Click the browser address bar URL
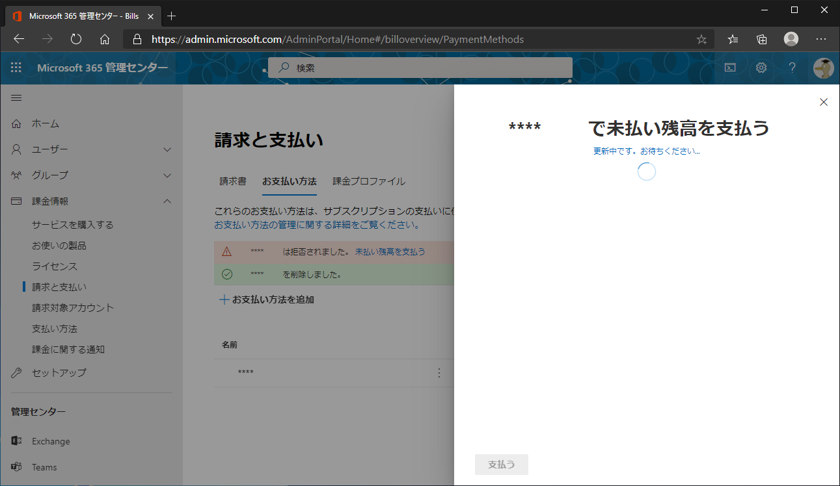Screen dimensions: 840x486 [x=338, y=39]
